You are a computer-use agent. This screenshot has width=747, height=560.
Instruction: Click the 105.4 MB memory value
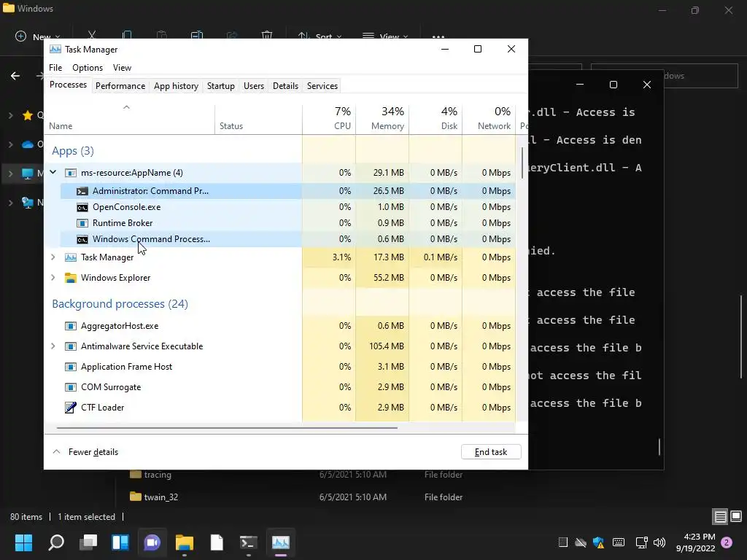pyautogui.click(x=387, y=346)
